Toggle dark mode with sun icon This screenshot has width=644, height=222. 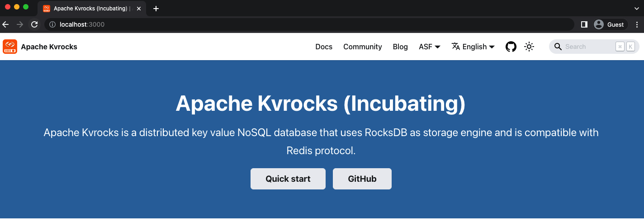529,47
